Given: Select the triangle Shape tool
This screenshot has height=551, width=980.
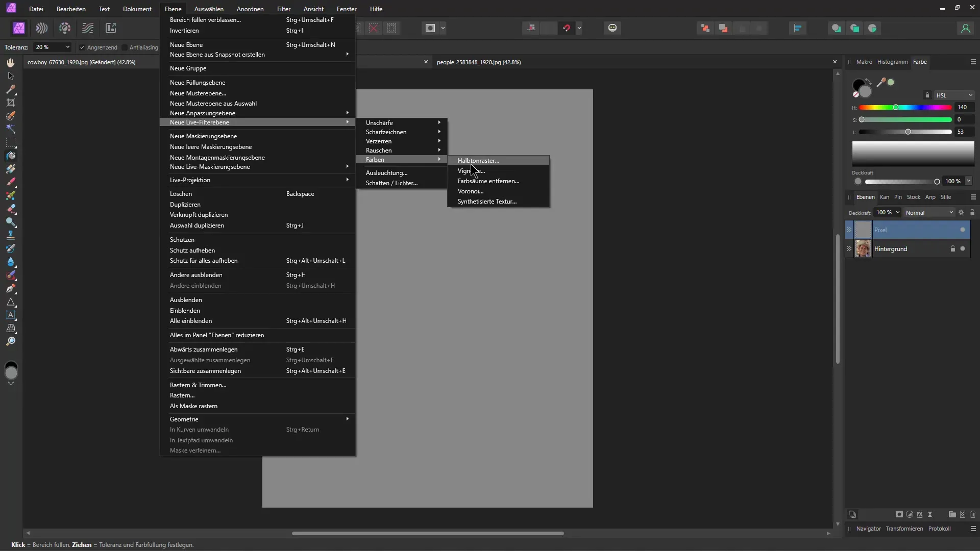Looking at the screenshot, I should pyautogui.click(x=11, y=302).
